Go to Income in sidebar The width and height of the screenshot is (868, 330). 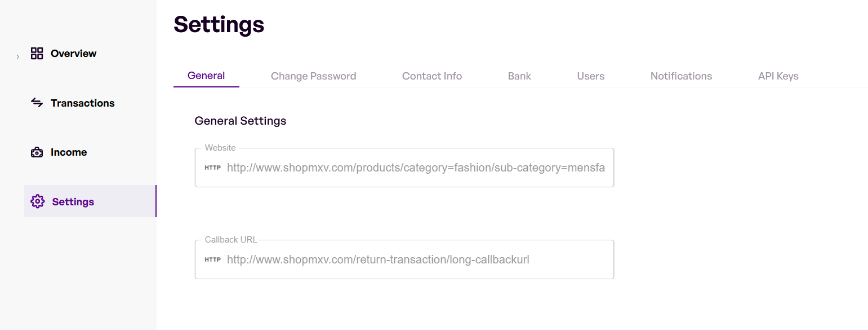69,152
